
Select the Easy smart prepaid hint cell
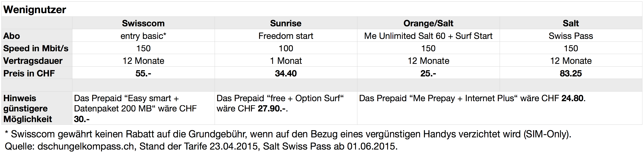tap(143, 108)
